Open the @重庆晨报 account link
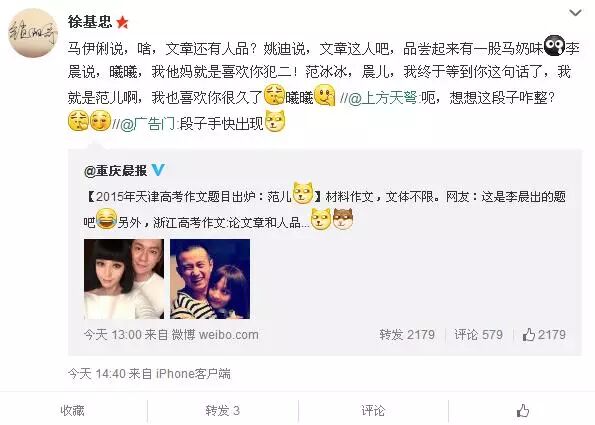 point(116,171)
